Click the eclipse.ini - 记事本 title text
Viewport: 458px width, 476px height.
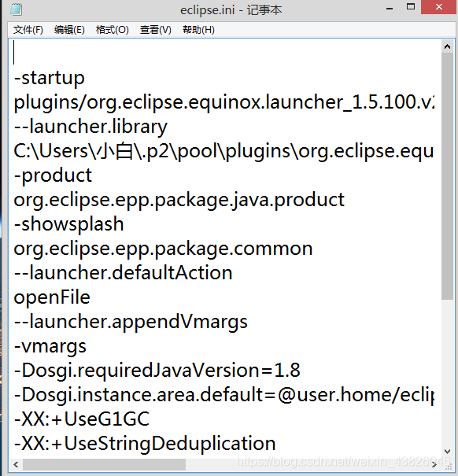231,10
